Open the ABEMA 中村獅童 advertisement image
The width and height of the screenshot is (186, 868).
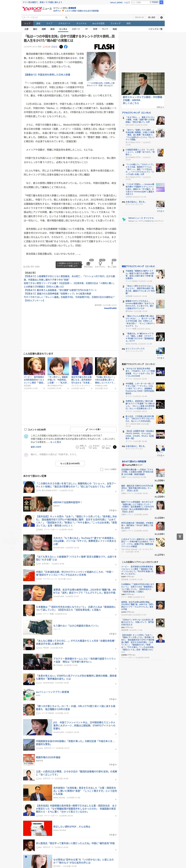click(143, 84)
